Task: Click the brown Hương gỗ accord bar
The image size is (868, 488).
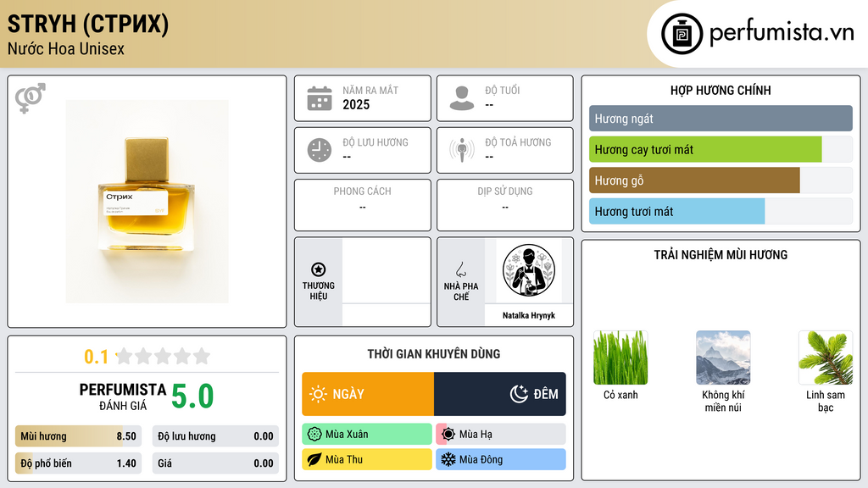Action: click(x=694, y=180)
